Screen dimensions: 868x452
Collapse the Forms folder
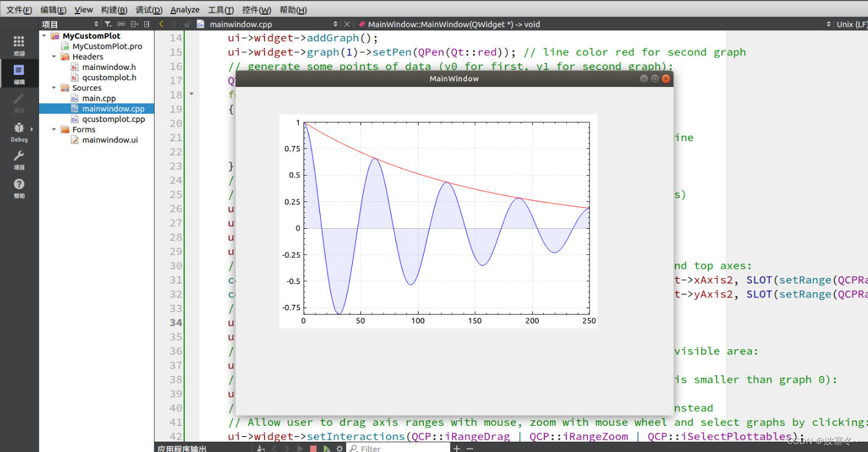[x=54, y=129]
